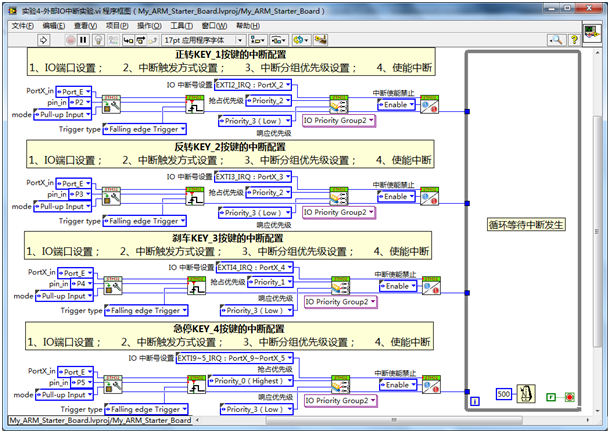610x433 pixels.
Task: Open the Port_E dropdown for KEY_1
Action: 74,91
